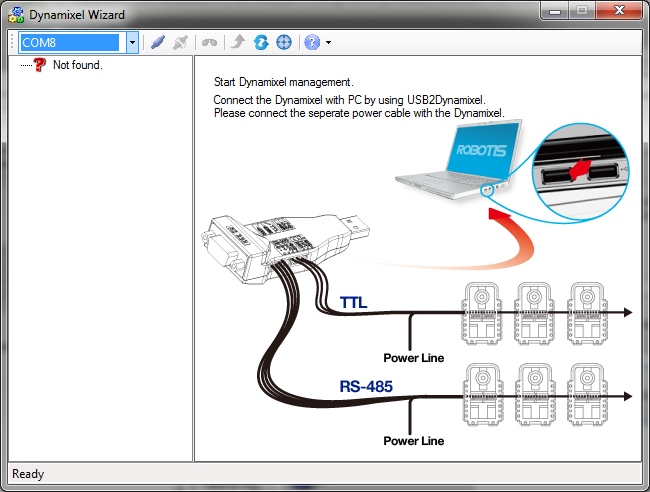Minimize the Dynamixel Wizard window
The image size is (650, 492).
[x=554, y=11]
